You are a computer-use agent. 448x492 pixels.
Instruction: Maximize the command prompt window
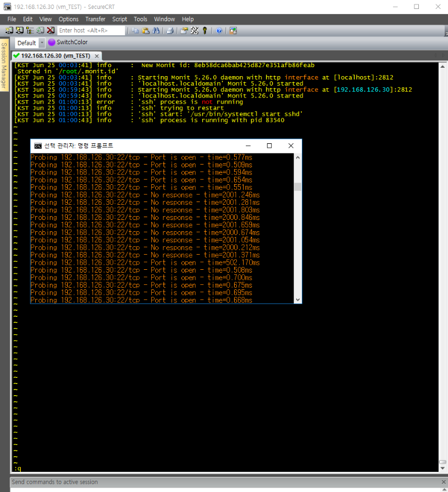pyautogui.click(x=269, y=146)
